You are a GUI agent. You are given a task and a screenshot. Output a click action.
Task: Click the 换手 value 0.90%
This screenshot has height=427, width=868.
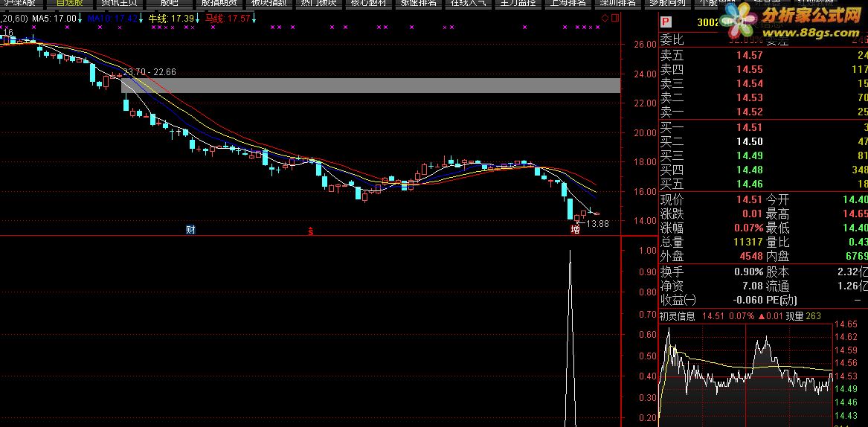749,272
